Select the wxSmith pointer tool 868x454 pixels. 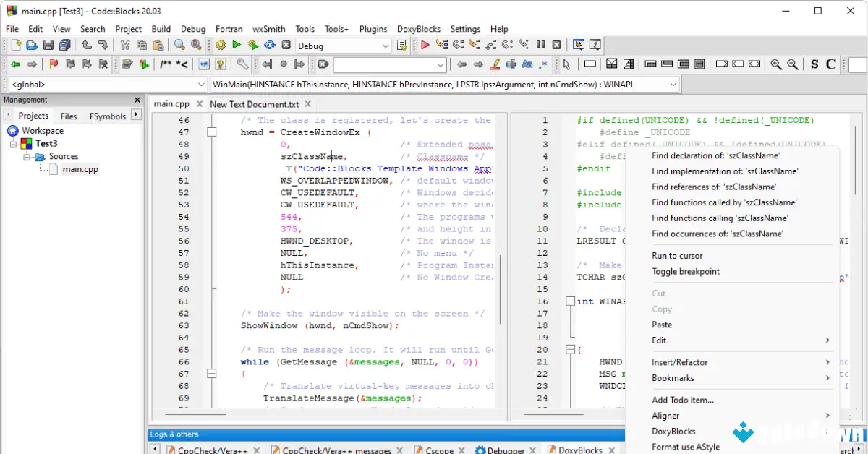pyautogui.click(x=566, y=64)
